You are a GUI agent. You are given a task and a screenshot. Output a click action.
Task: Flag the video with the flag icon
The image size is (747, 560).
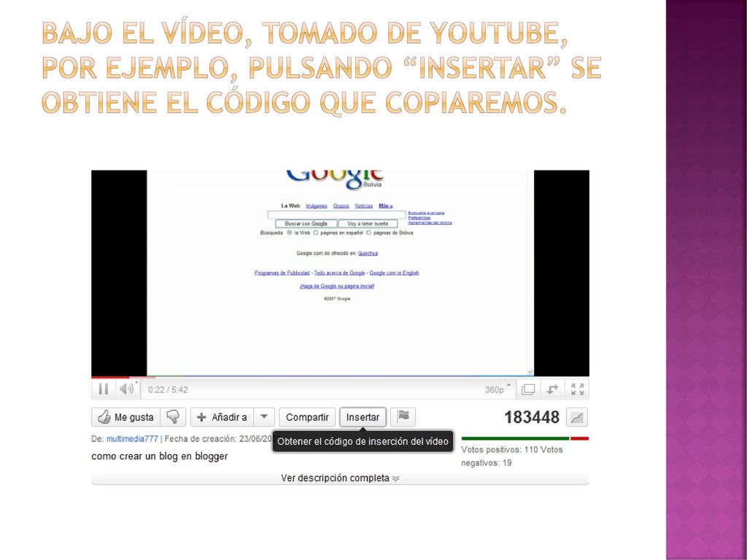click(x=403, y=416)
